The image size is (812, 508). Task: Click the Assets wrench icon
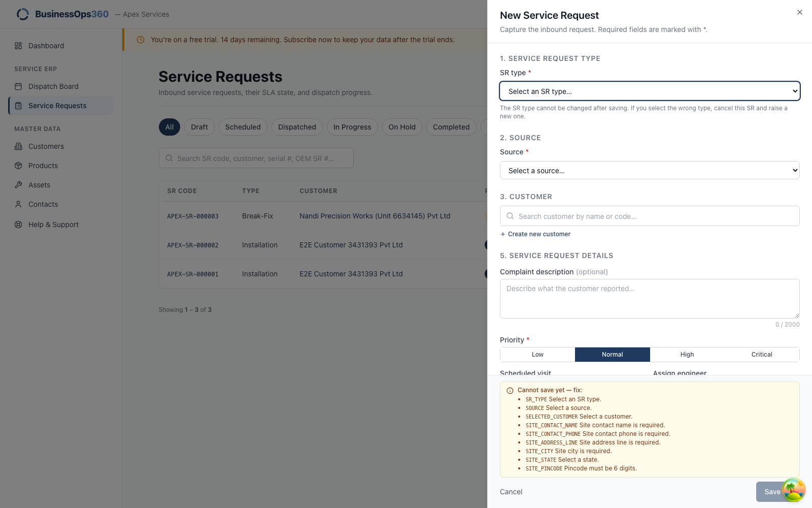(18, 185)
